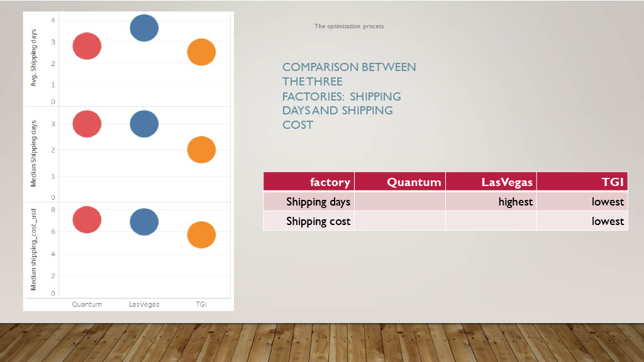Image resolution: width=644 pixels, height=362 pixels.
Task: Click the empty Quantum cell in Shipping days row
Action: coord(399,202)
